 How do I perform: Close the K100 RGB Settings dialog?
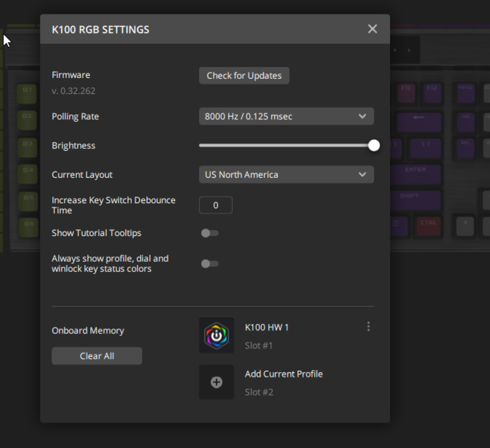click(x=372, y=29)
